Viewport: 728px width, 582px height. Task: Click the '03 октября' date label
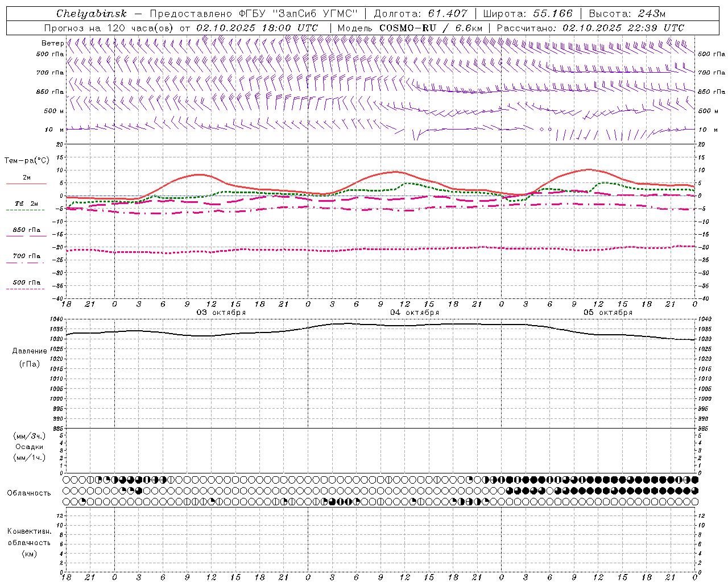pos(221,313)
